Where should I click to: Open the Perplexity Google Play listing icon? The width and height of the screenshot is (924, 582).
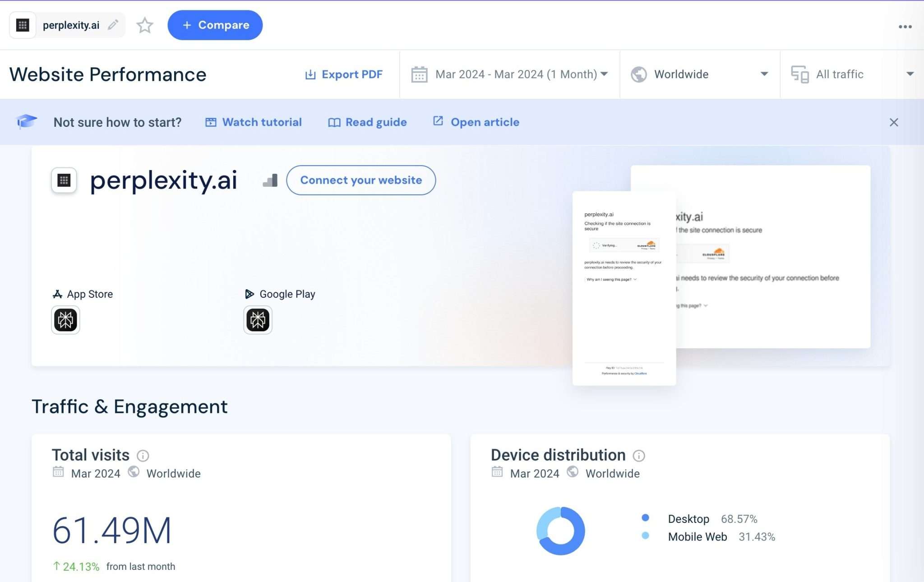click(x=258, y=319)
